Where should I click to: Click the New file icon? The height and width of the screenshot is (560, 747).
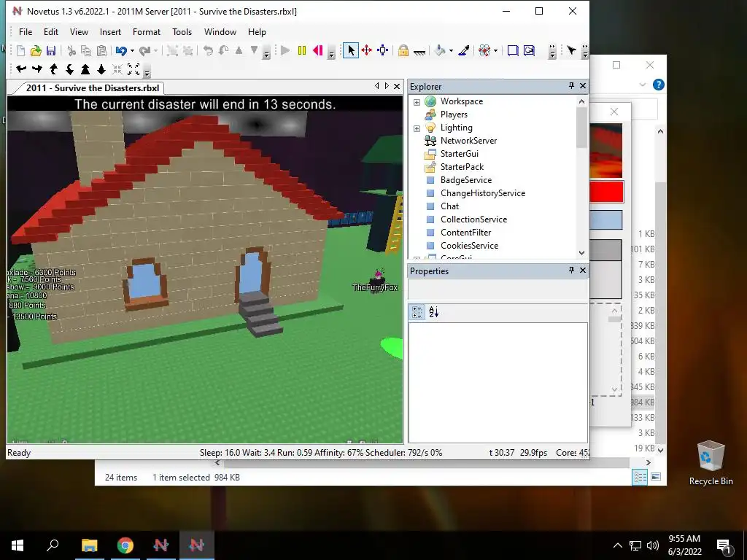pos(20,50)
